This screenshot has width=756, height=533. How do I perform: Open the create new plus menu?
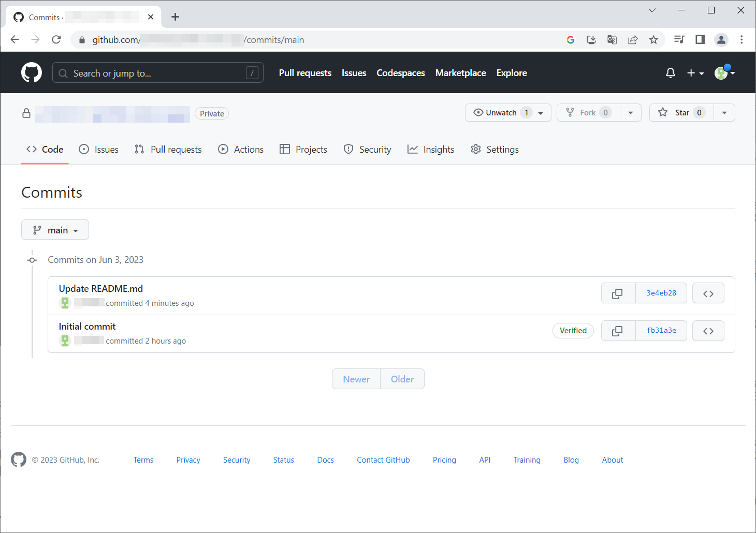pyautogui.click(x=695, y=73)
